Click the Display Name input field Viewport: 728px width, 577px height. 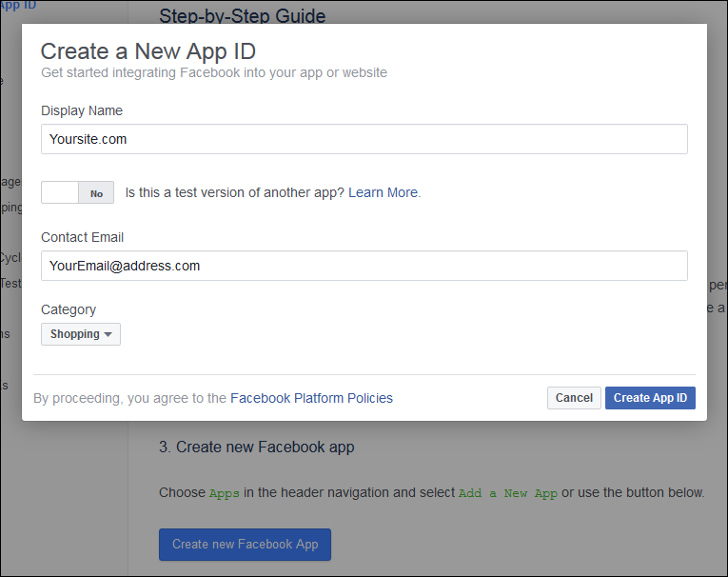point(364,139)
